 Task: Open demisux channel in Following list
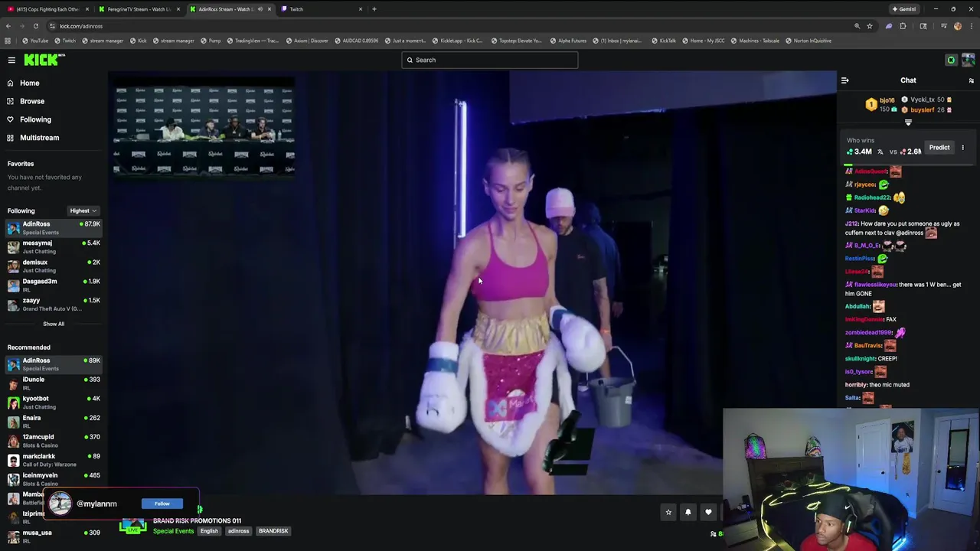click(x=54, y=266)
